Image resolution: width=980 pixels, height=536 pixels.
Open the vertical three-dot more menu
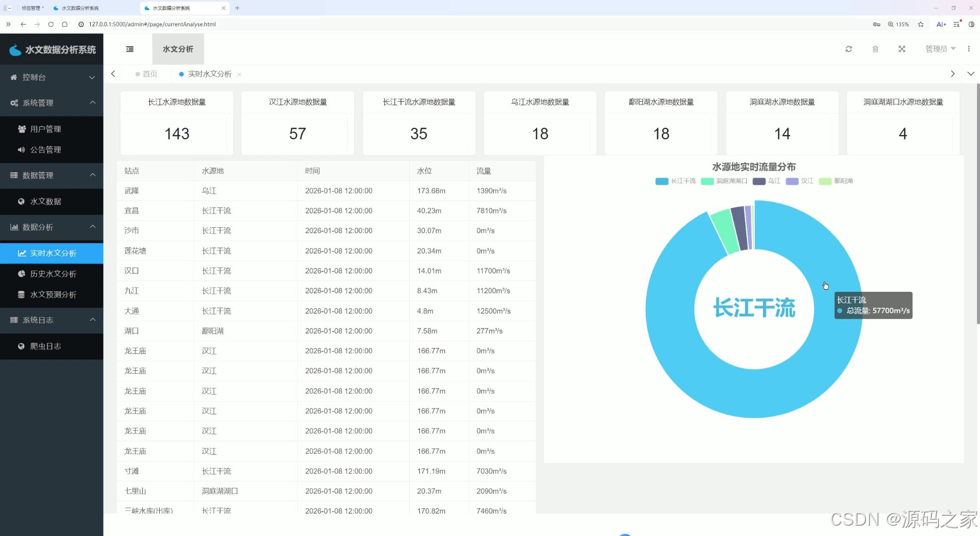point(969,49)
